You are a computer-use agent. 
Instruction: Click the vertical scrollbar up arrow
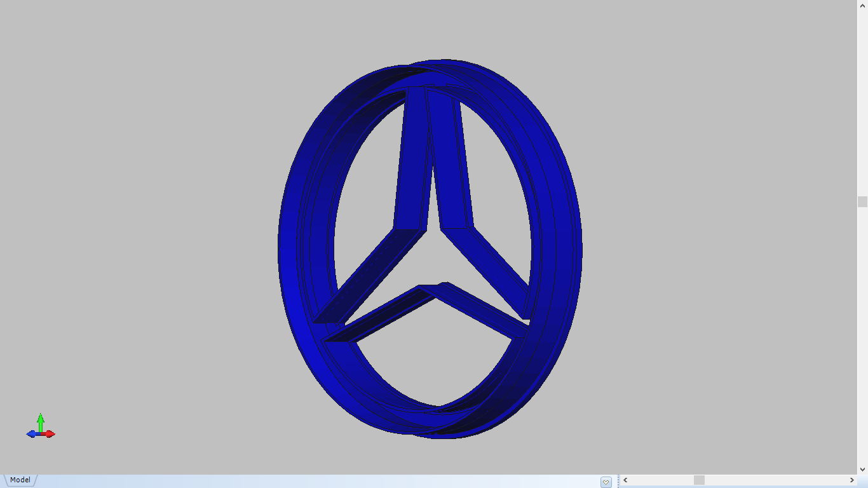coord(862,5)
